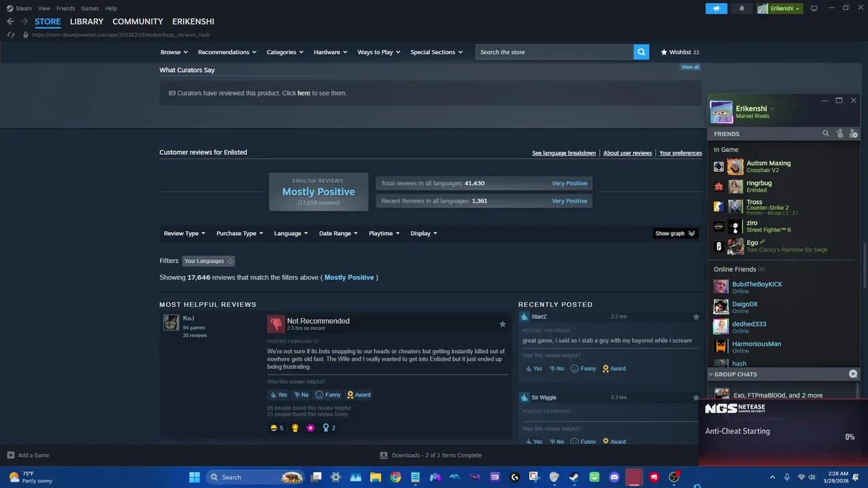Click the page URL address text

pos(121,35)
